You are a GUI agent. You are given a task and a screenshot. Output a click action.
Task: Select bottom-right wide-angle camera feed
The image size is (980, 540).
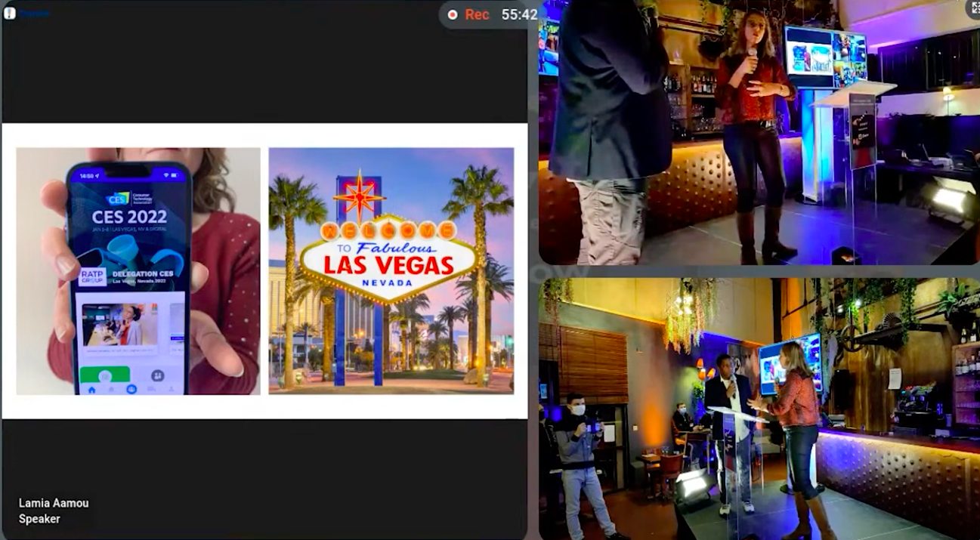click(x=759, y=409)
